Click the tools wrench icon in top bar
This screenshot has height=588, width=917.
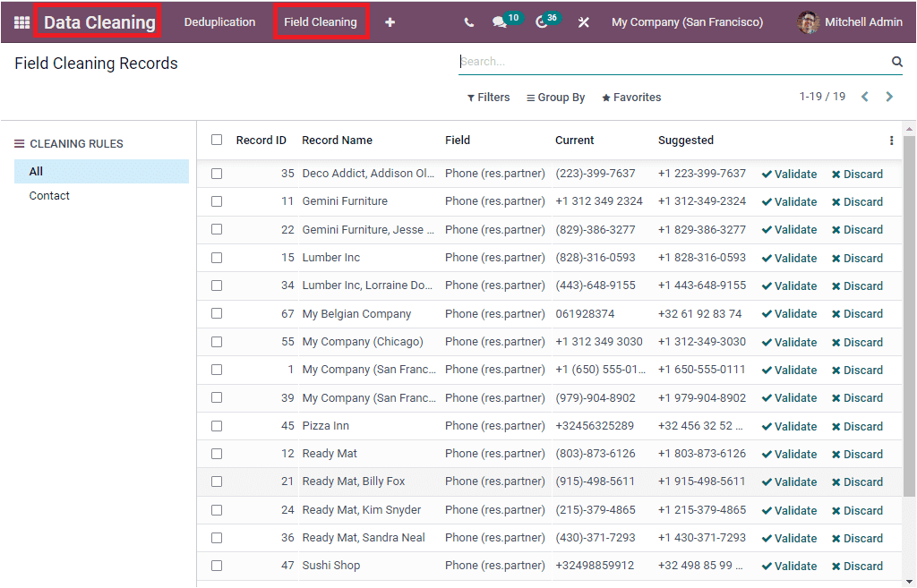583,21
